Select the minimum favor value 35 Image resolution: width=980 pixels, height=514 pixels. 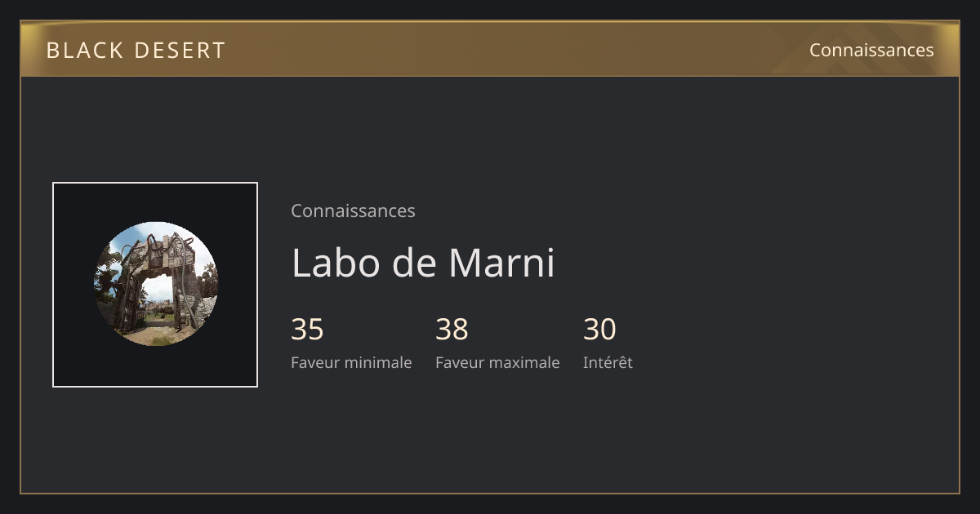pos(307,330)
